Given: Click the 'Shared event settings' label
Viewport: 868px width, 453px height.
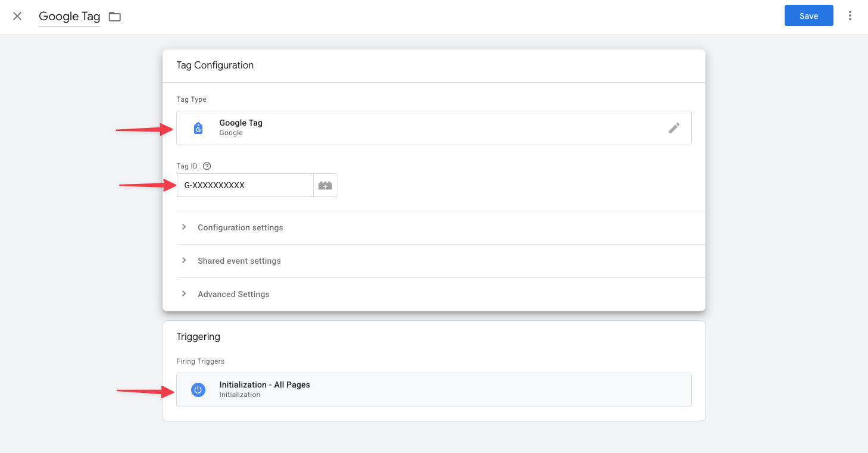Looking at the screenshot, I should coord(239,261).
